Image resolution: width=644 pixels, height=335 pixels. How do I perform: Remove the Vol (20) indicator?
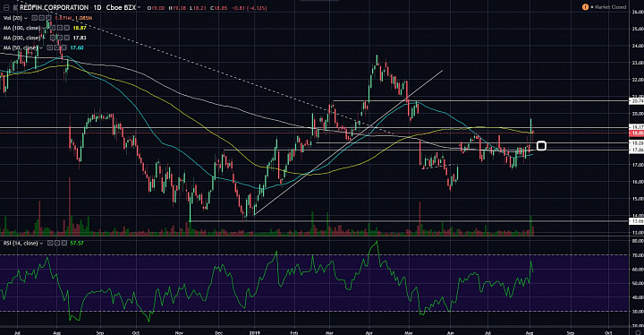pyautogui.click(x=48, y=18)
